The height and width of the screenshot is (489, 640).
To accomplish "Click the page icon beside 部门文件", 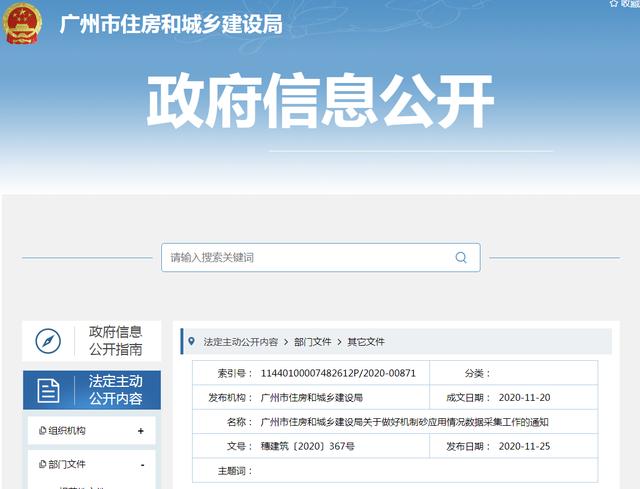I will point(42,464).
